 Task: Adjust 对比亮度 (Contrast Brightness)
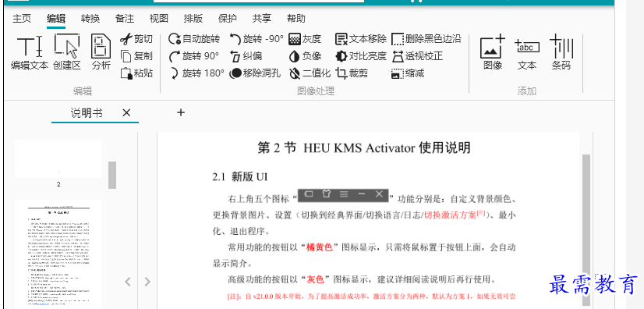(x=361, y=56)
